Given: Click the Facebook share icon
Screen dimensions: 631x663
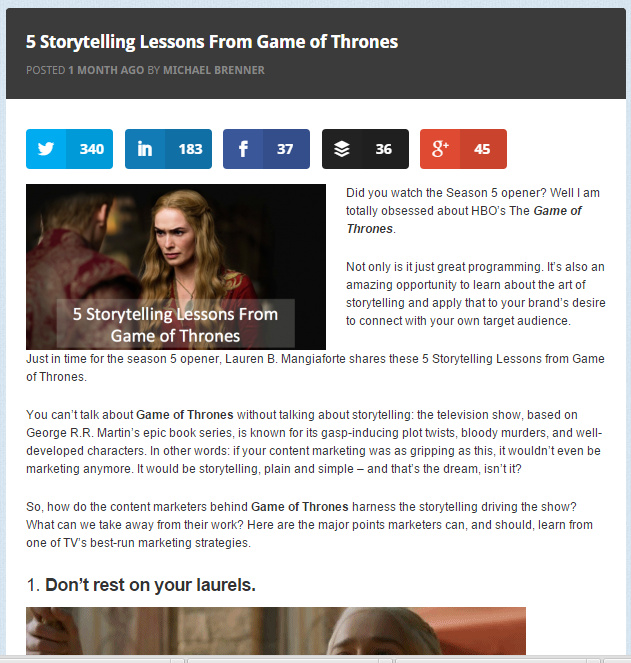Looking at the screenshot, I should tap(243, 149).
